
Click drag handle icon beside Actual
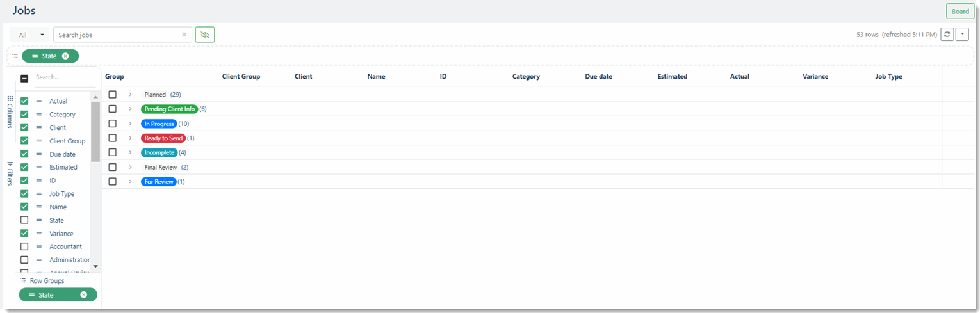coord(38,101)
